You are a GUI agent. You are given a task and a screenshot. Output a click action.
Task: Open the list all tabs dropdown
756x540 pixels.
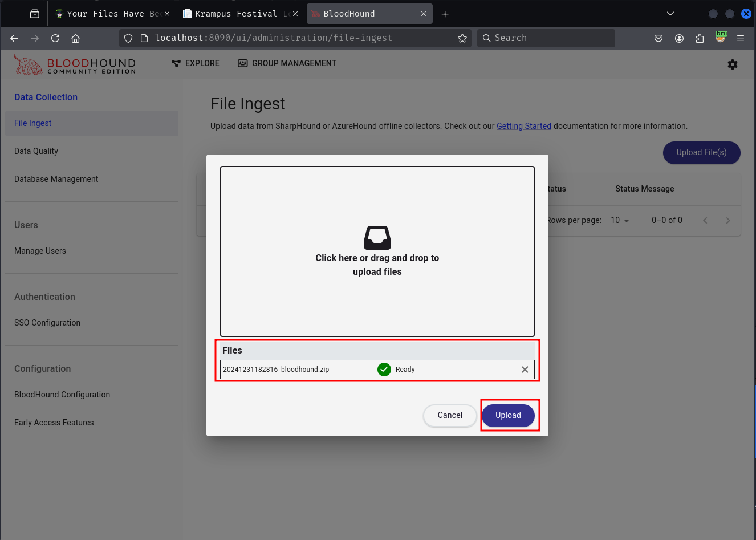click(670, 14)
